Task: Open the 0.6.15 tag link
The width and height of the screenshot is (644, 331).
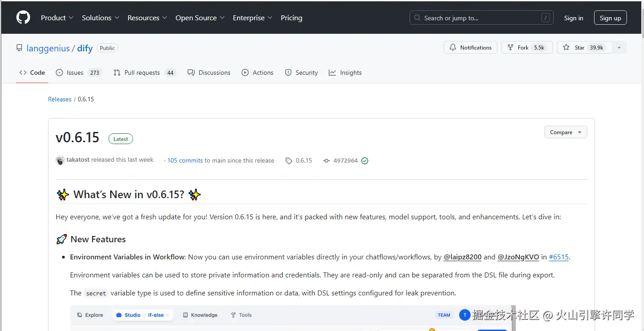Action: (304, 160)
